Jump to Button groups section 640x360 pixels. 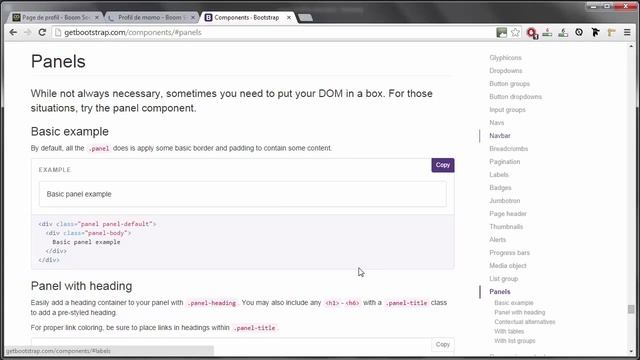click(509, 84)
